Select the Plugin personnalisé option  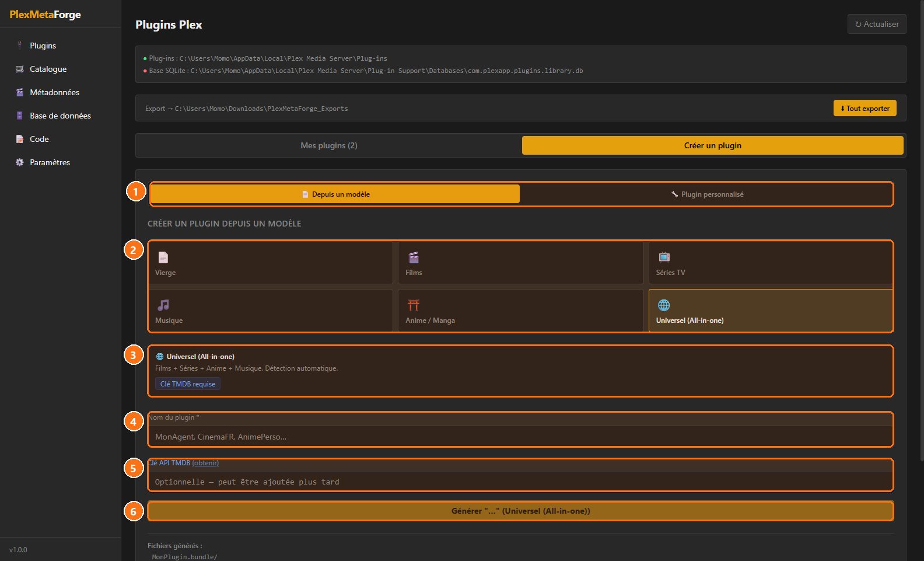pyautogui.click(x=707, y=194)
